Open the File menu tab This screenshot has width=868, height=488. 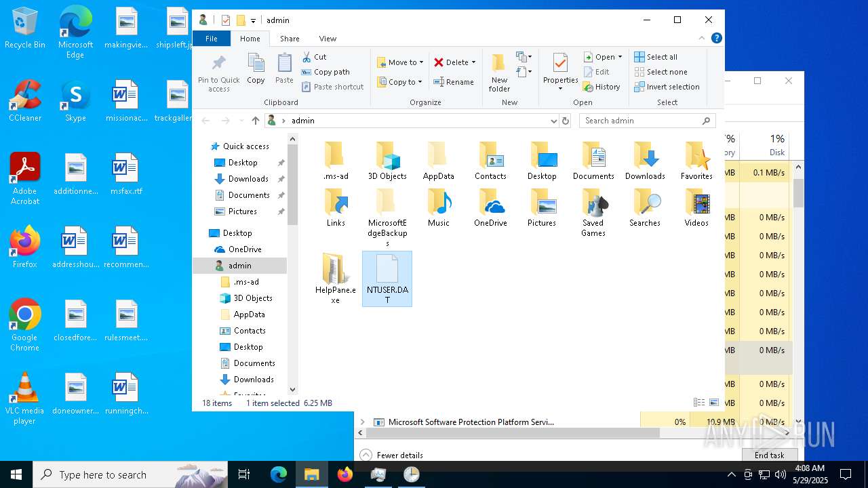(212, 39)
